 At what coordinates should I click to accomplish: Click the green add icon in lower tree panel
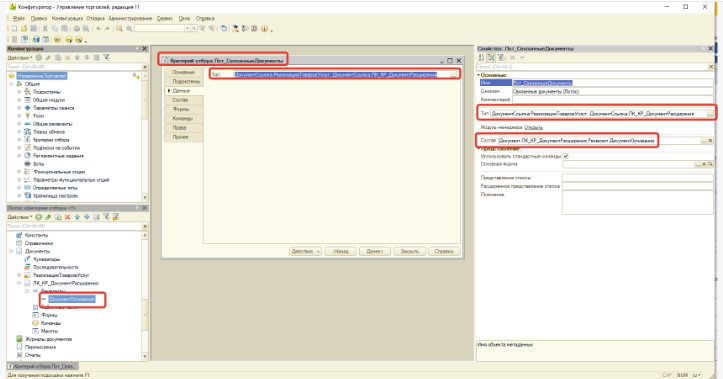pos(39,217)
